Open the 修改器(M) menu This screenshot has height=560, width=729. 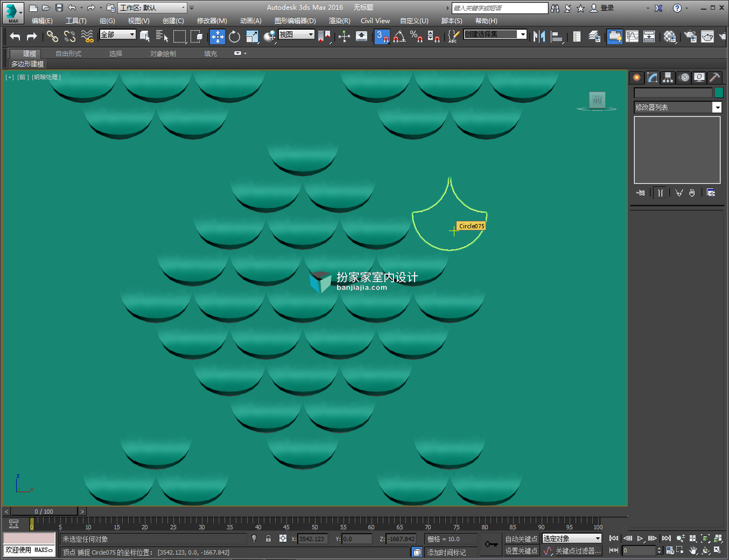coord(212,21)
